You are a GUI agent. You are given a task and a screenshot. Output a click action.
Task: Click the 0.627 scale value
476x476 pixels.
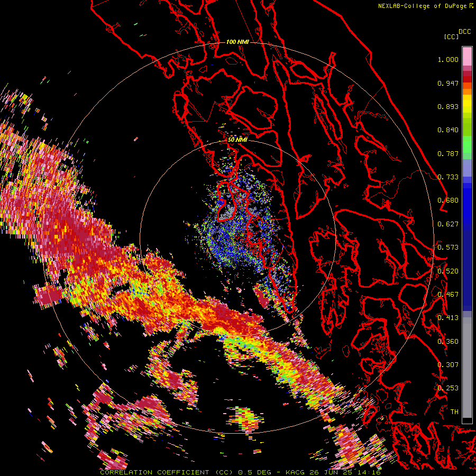448,224
